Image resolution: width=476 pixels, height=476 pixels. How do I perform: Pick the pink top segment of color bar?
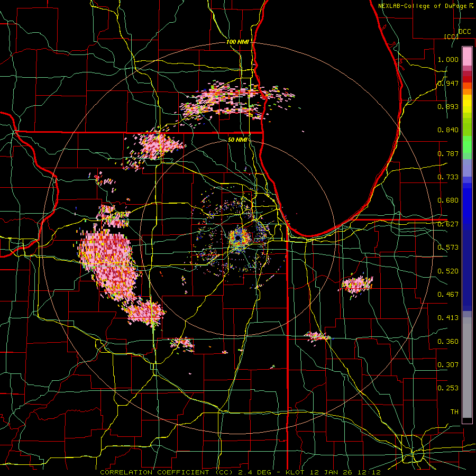[467, 56]
